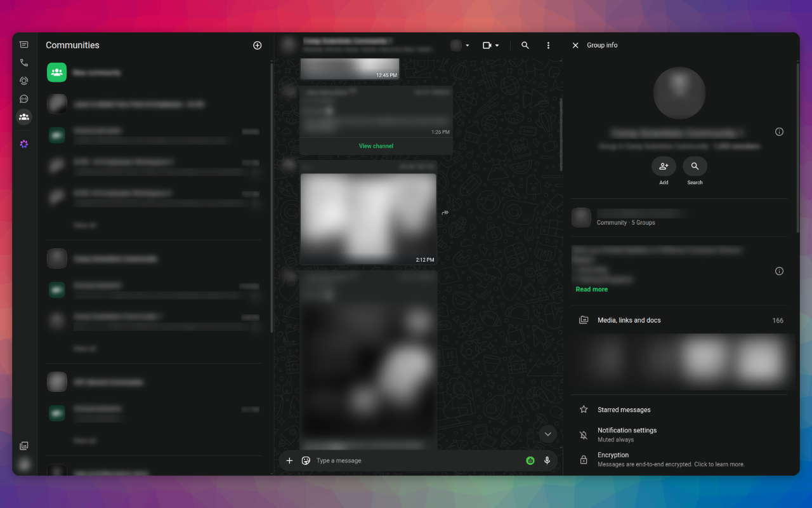Click the new community plus icon
The height and width of the screenshot is (508, 812).
point(257,45)
